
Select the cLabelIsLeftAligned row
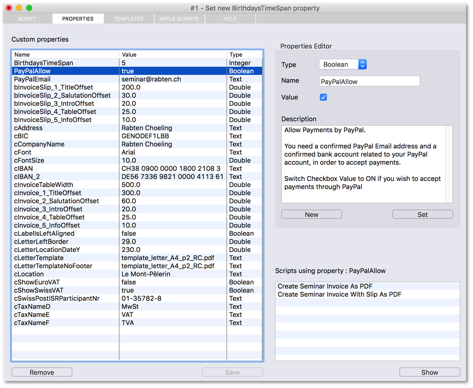(137, 233)
